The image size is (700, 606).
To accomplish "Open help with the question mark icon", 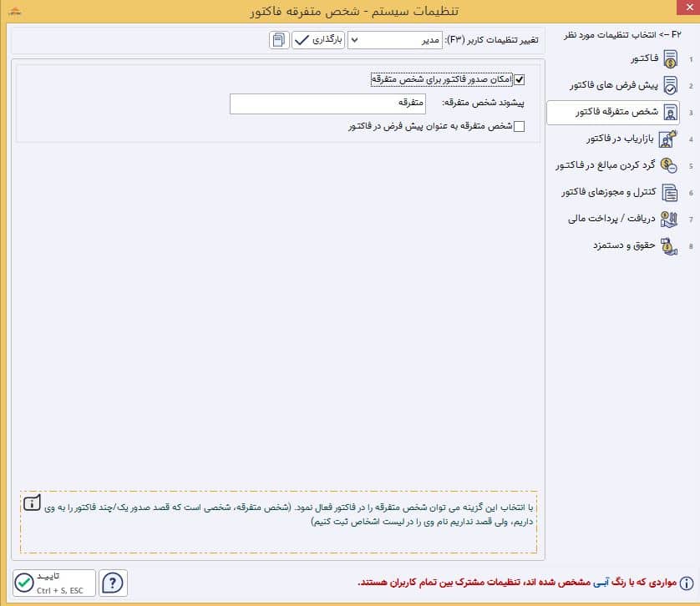I will [x=113, y=583].
